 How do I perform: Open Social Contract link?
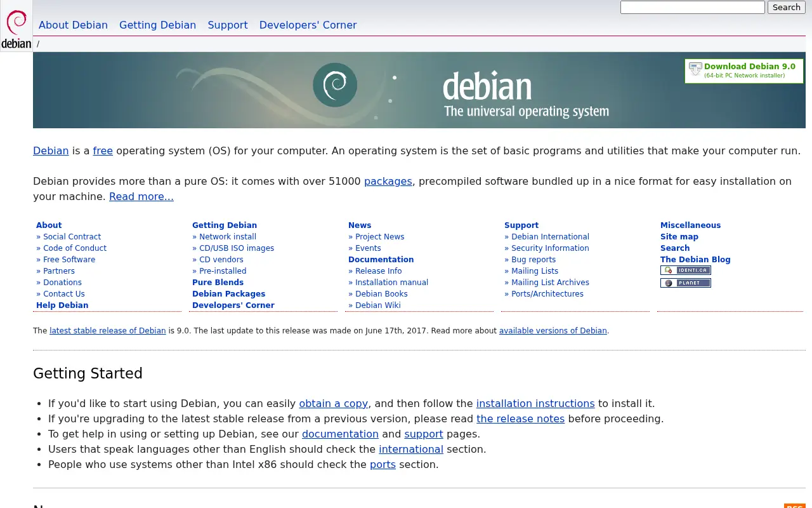pyautogui.click(x=72, y=237)
